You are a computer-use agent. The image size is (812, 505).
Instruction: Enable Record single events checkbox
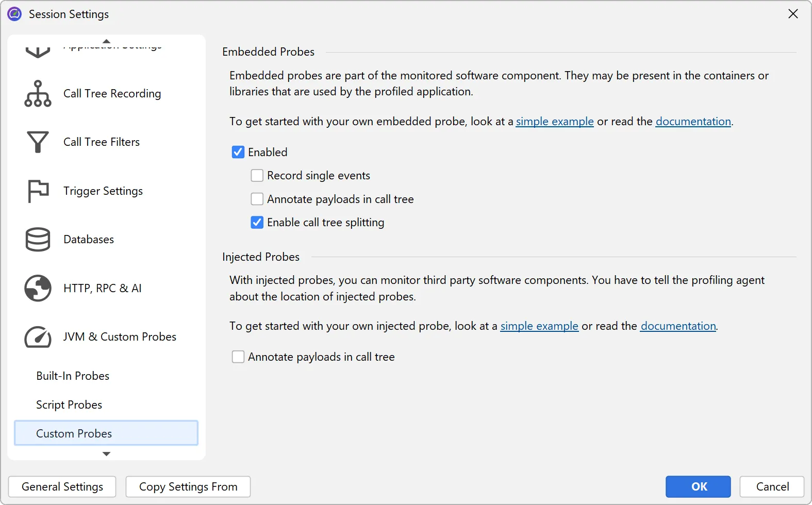click(257, 176)
